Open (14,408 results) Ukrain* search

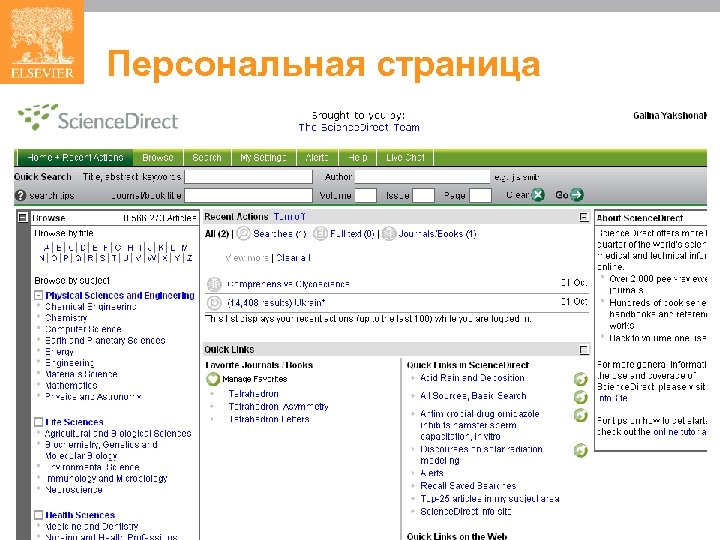(276, 303)
